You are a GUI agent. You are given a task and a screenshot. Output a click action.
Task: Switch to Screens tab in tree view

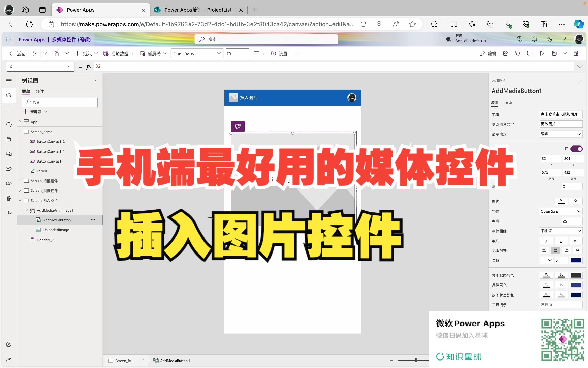[26, 91]
